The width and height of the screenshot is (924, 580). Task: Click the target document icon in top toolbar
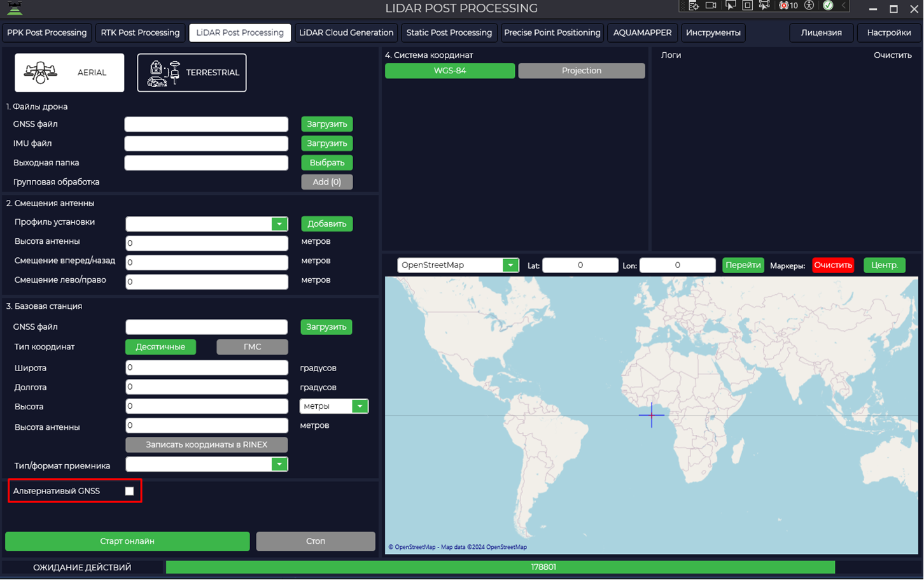click(x=694, y=6)
